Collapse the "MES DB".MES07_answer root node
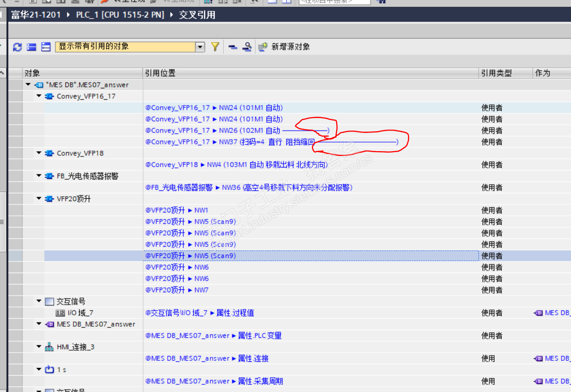 [28, 84]
